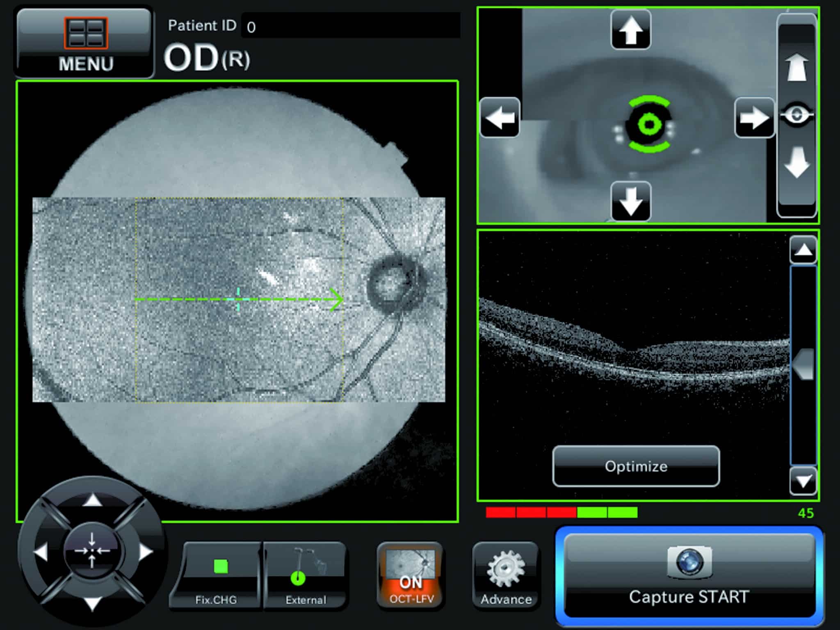840x630 pixels.
Task: Click the left arrow on eye camera view
Action: point(500,118)
